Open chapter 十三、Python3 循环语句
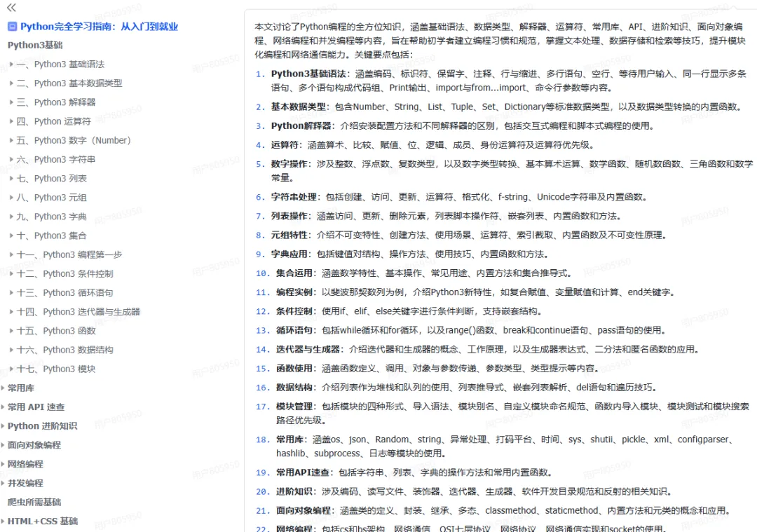 [x=64, y=293]
